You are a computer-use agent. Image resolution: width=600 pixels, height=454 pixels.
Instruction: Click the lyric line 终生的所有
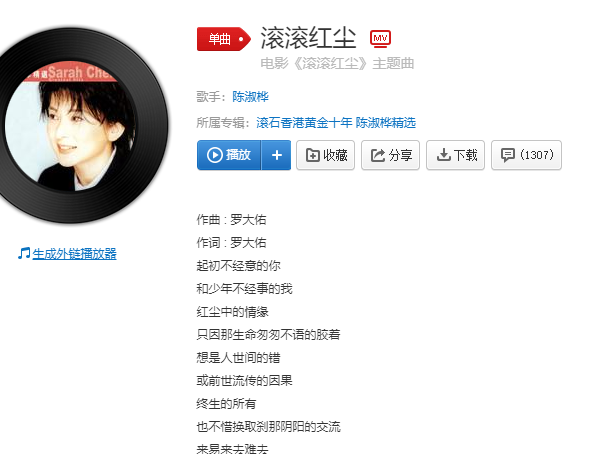point(226,403)
